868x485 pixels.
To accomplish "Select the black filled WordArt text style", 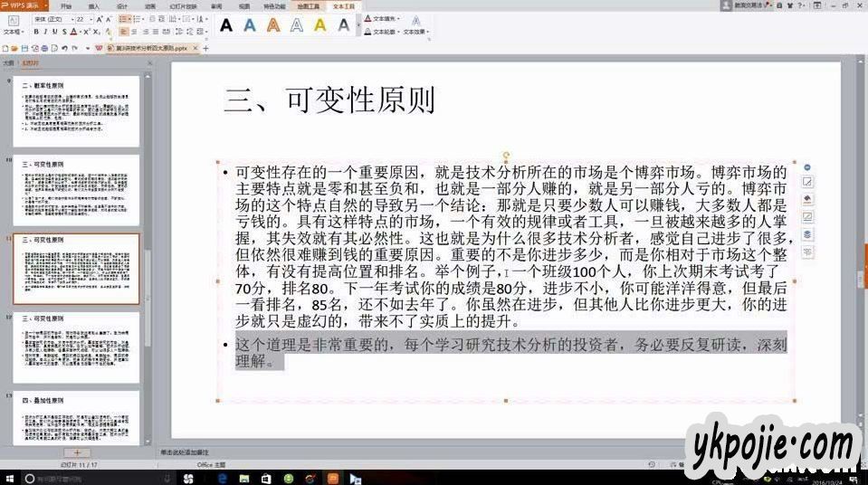I will [226, 25].
